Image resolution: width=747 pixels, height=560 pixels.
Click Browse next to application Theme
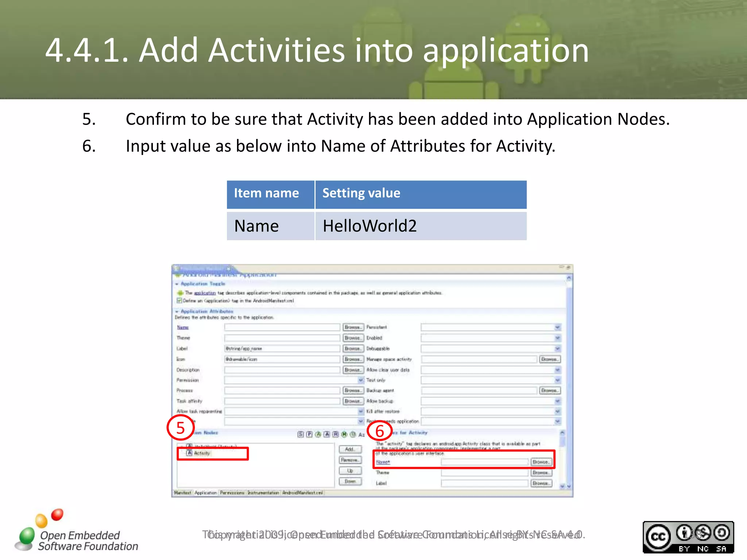[x=353, y=338]
